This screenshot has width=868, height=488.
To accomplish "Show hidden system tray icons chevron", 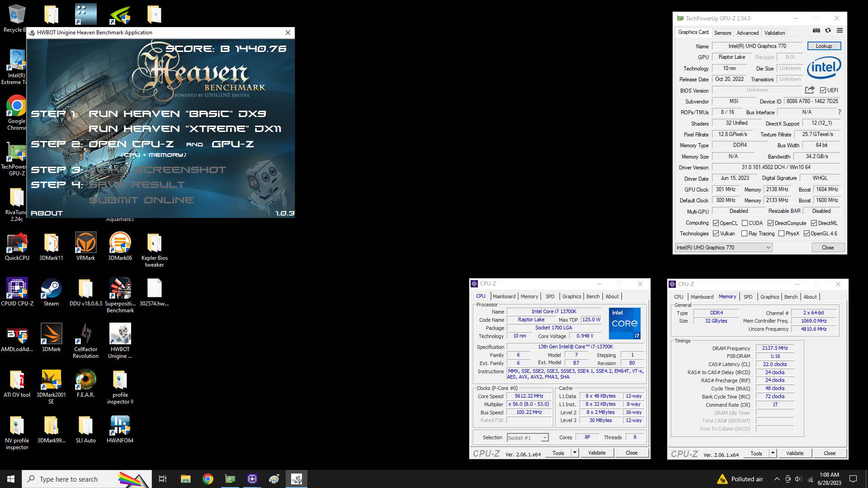I will coord(777,479).
